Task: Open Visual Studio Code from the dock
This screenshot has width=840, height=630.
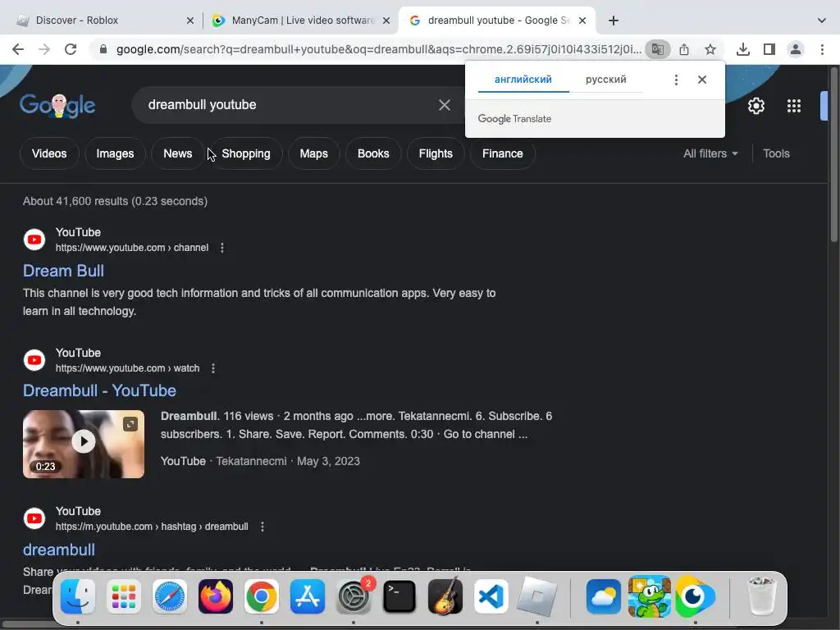Action: [x=491, y=596]
